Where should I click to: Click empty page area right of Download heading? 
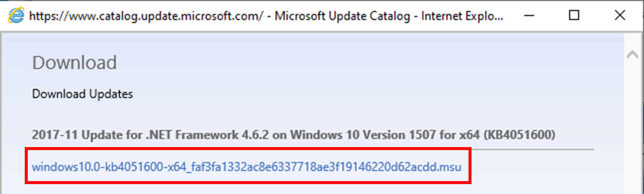(x=330, y=63)
